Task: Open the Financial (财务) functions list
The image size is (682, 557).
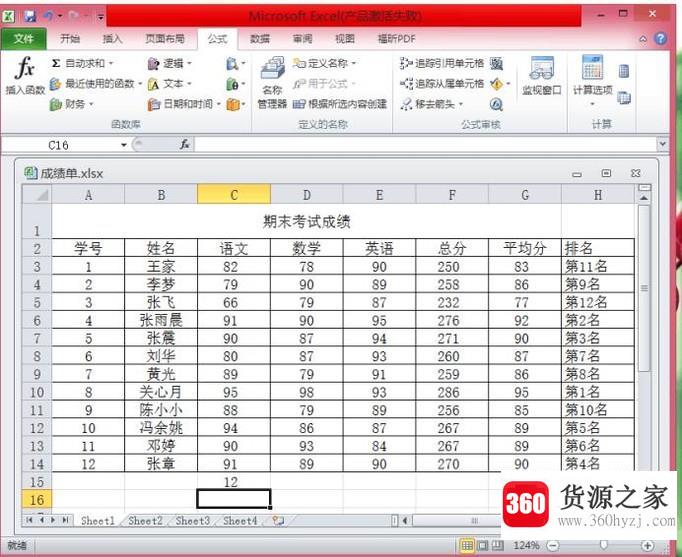Action: tap(71, 104)
